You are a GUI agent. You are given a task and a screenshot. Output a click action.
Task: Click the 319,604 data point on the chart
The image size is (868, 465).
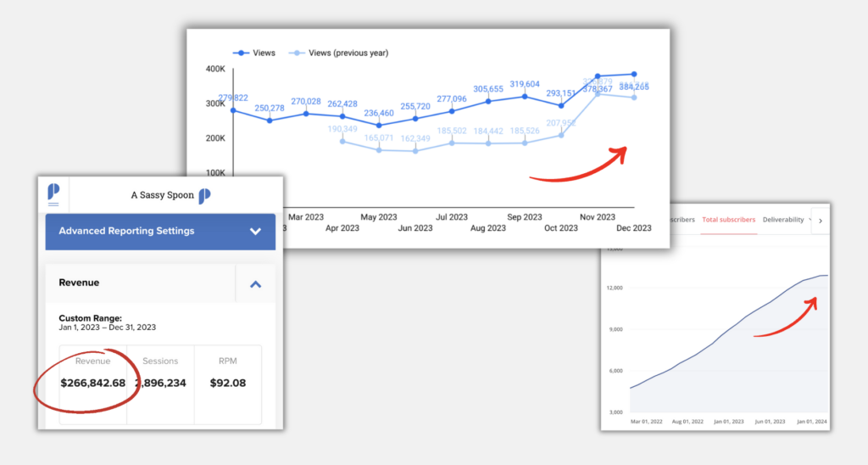(526, 97)
